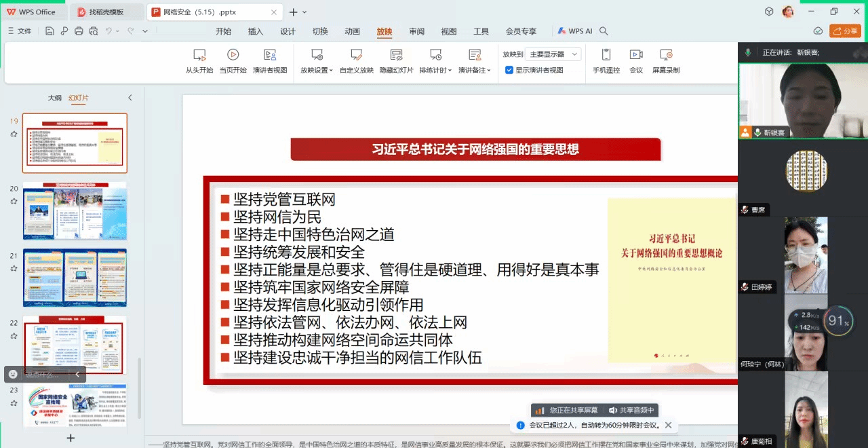Select slide 20 thumbnail
Viewport: 868px width, 448px height.
(75, 210)
